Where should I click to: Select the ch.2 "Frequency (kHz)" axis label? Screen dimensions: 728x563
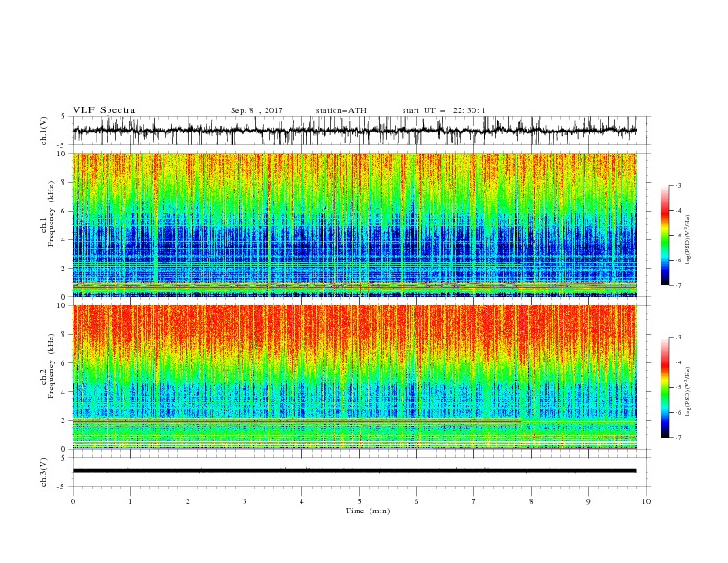pos(51,366)
